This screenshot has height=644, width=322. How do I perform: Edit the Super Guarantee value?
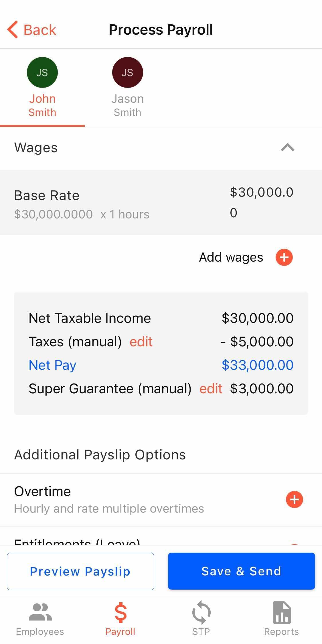point(211,388)
